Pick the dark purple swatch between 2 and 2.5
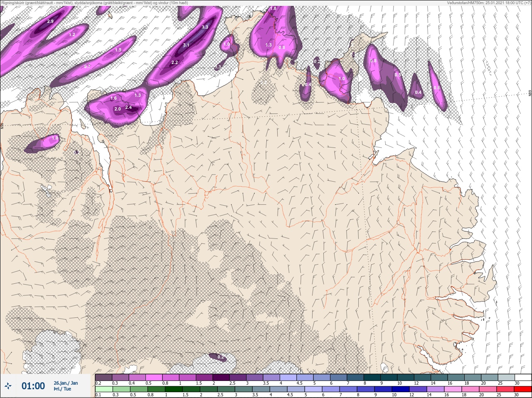 pos(222,377)
